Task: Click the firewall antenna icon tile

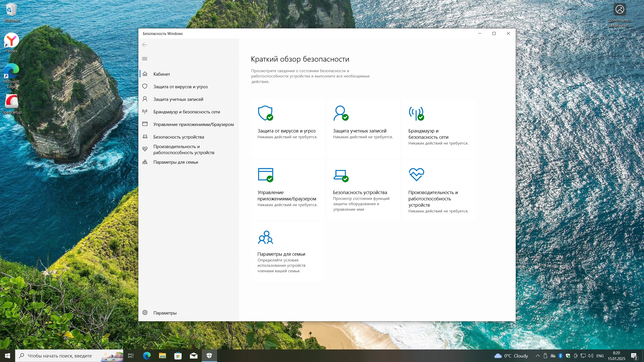Action: click(416, 113)
